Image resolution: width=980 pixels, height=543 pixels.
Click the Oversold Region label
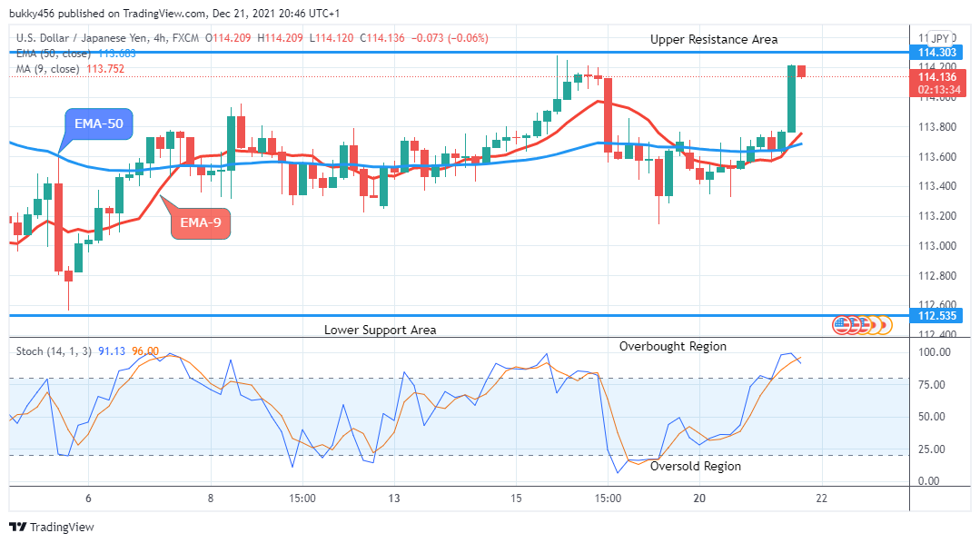tap(696, 466)
